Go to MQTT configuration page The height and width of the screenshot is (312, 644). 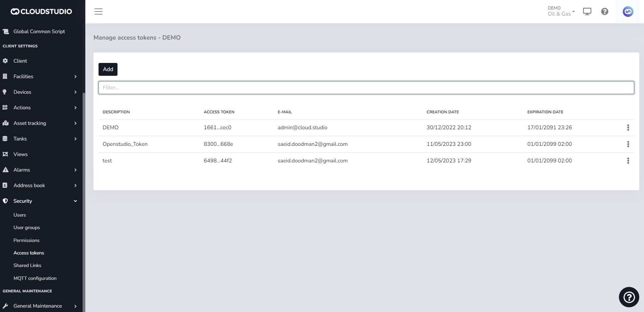[x=35, y=278]
